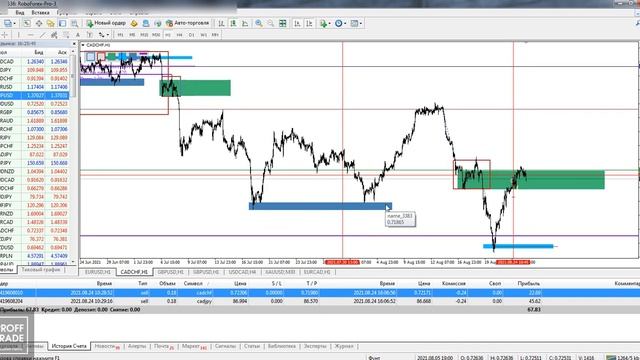Switch timeframe to M1
The height and width of the screenshot is (360, 640).
pos(120,35)
